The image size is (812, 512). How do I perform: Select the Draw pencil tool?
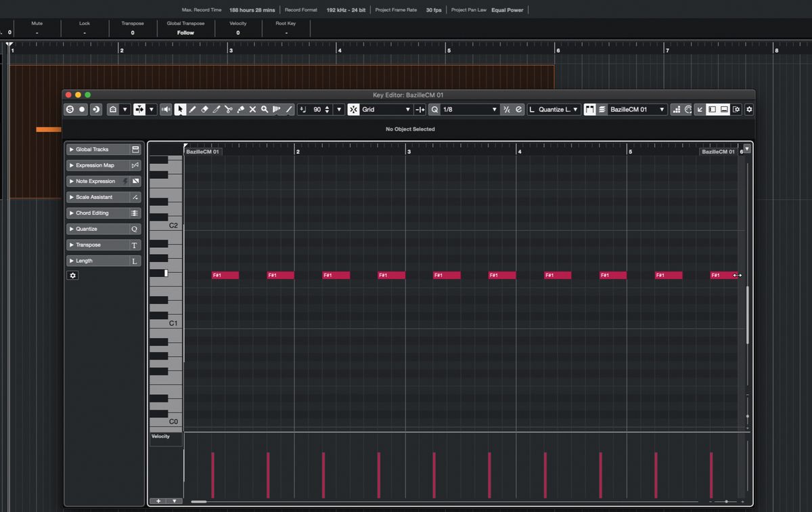pos(193,109)
